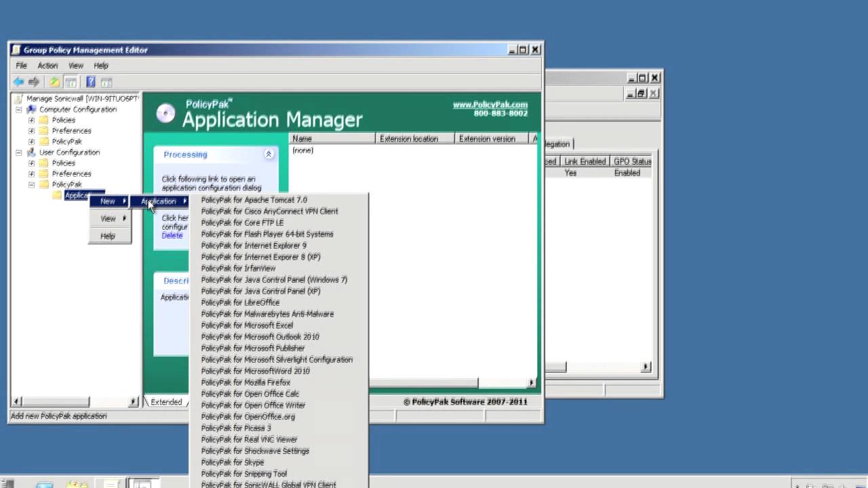Sort by the Extension version column header
The width and height of the screenshot is (868, 488).
492,138
